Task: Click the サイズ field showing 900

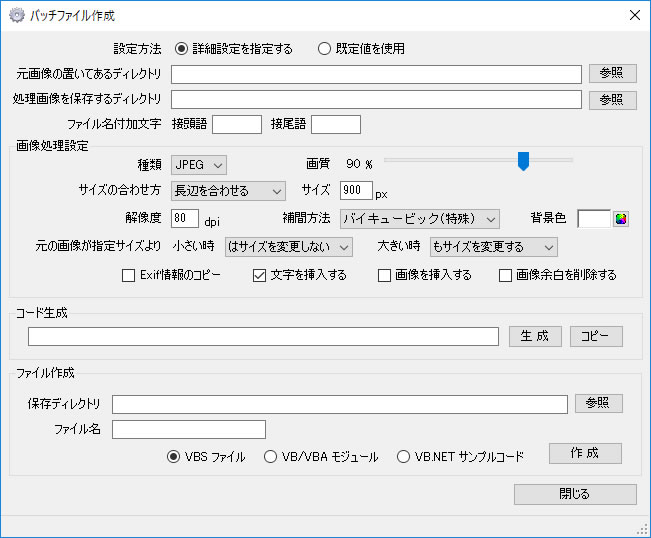Action: (356, 190)
